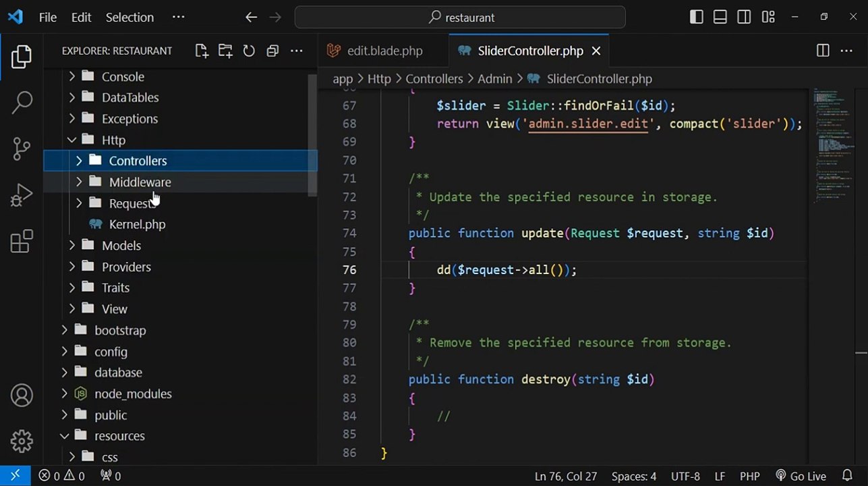Select the SliderController.php tab

(x=529, y=51)
